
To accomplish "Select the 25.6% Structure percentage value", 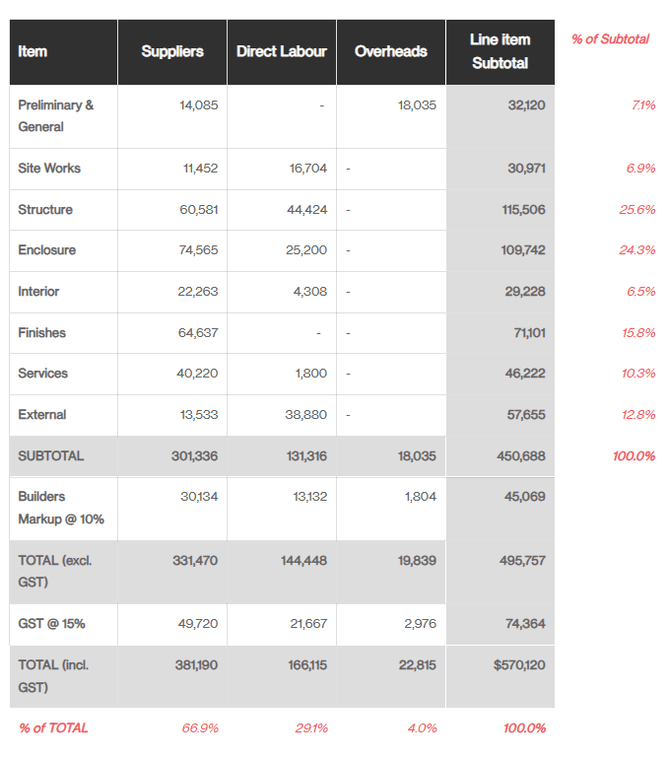I will tap(637, 210).
